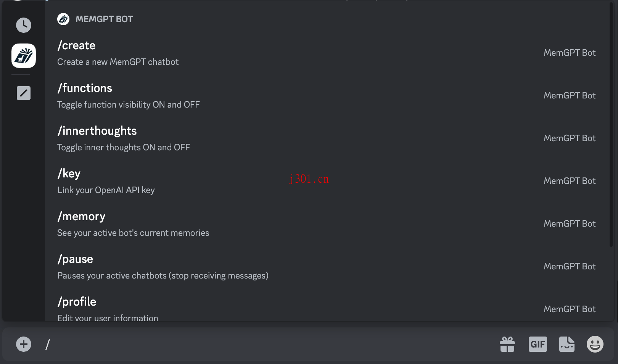
Task: Click the command list scrollbar
Action: (611, 124)
